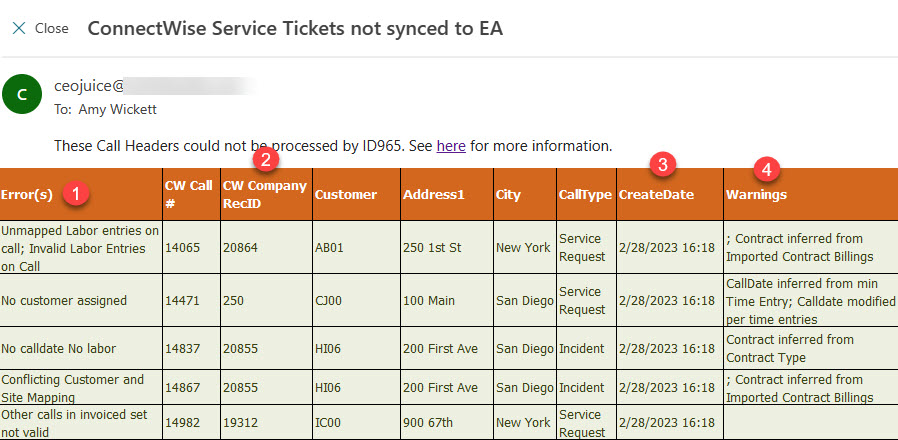Click call number 14471
Image resolution: width=898 pixels, height=440 pixels.
[x=182, y=301]
